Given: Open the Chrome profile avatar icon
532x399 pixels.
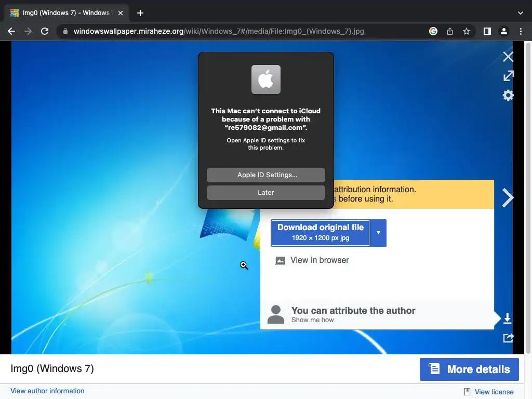Looking at the screenshot, I should [x=504, y=31].
